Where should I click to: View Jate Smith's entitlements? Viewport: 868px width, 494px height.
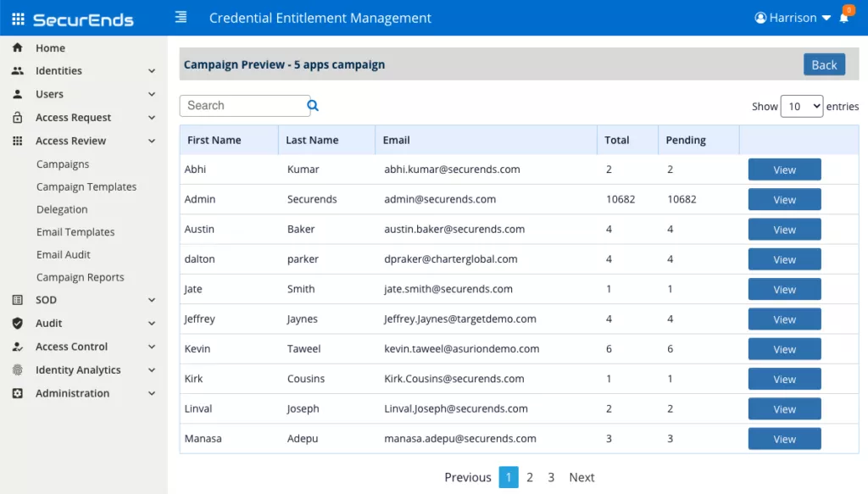pos(784,289)
